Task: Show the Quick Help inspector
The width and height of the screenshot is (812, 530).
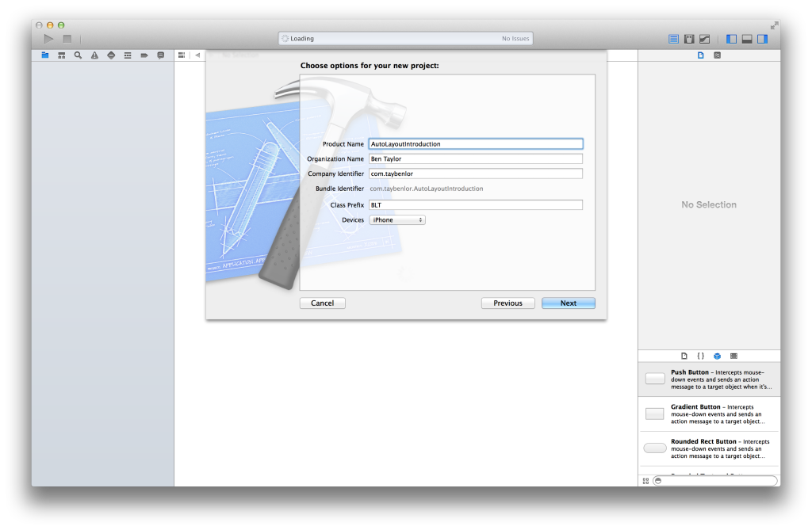Action: 717,55
